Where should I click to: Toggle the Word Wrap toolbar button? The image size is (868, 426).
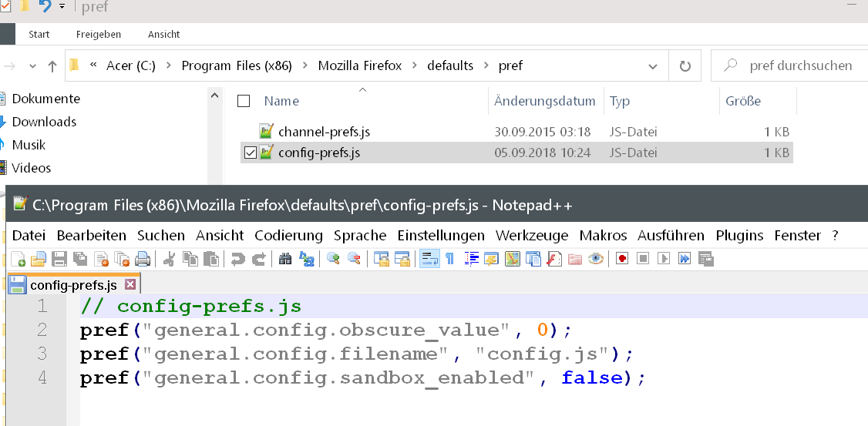pos(429,258)
